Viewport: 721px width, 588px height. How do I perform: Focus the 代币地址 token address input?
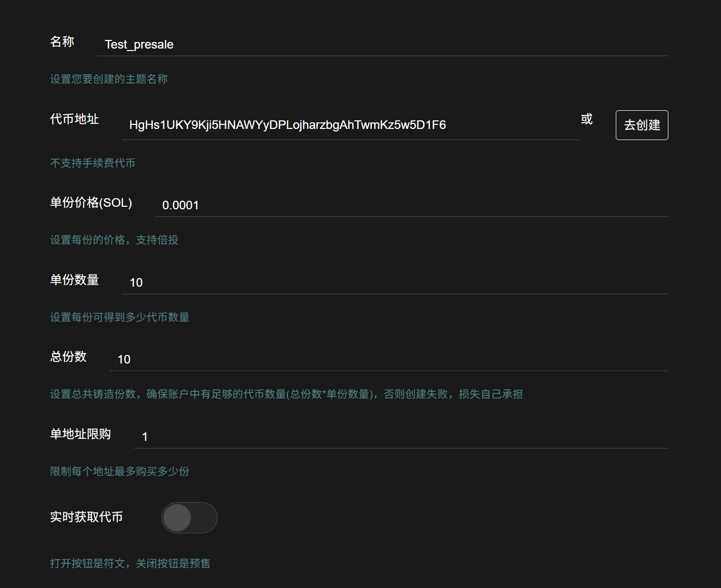click(x=350, y=125)
